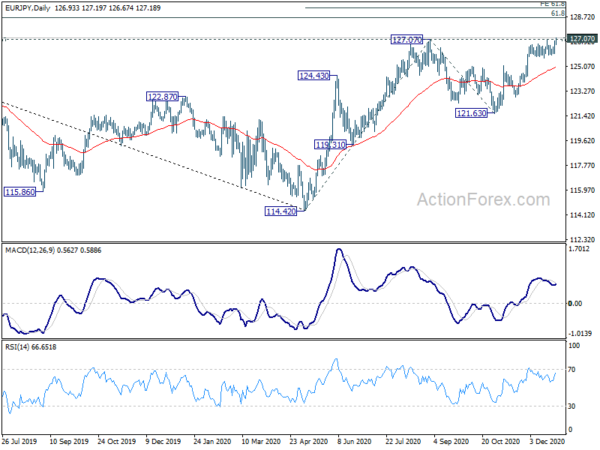Click the MACD 0.00 zero-line label

click(575, 303)
